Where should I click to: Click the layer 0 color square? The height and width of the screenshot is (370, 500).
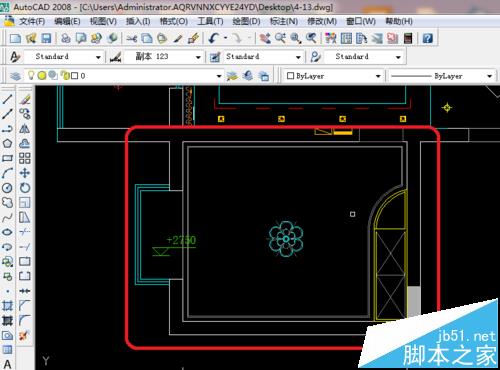pos(74,76)
